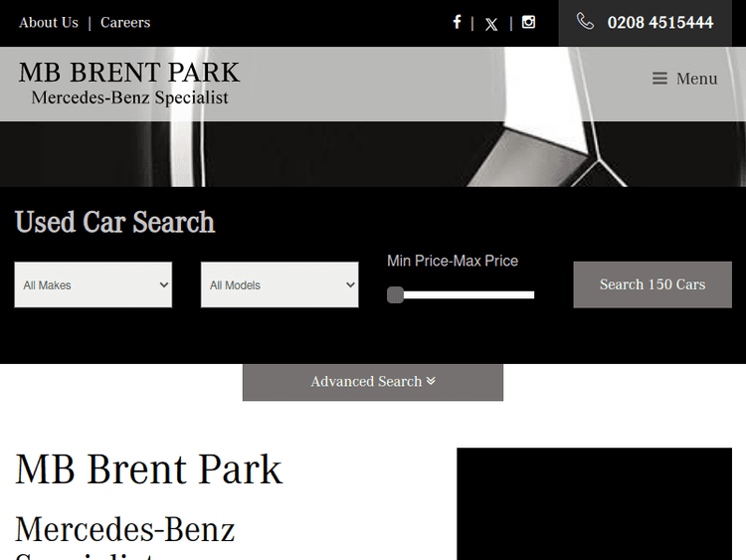Open the hamburger Menu icon
Viewport: 746px width, 560px height.
click(659, 78)
